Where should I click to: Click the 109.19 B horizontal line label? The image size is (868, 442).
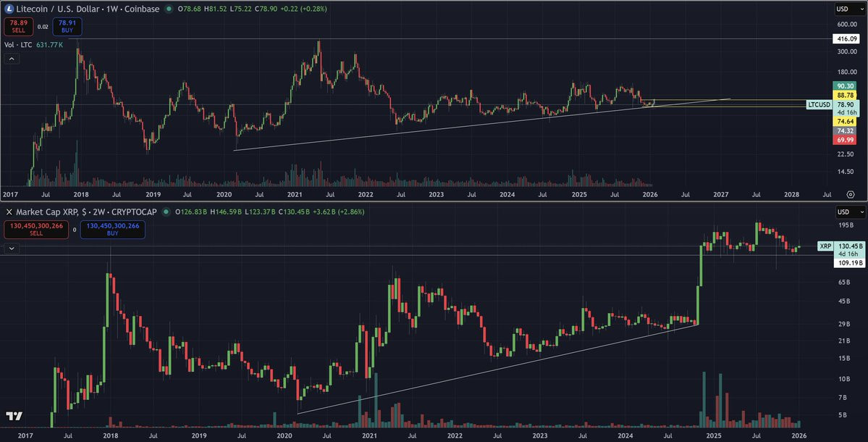tap(850, 263)
